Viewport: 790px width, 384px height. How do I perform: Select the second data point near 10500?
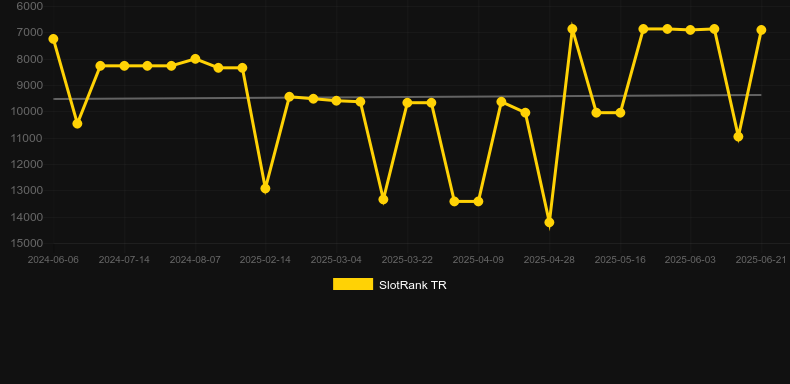click(x=77, y=123)
